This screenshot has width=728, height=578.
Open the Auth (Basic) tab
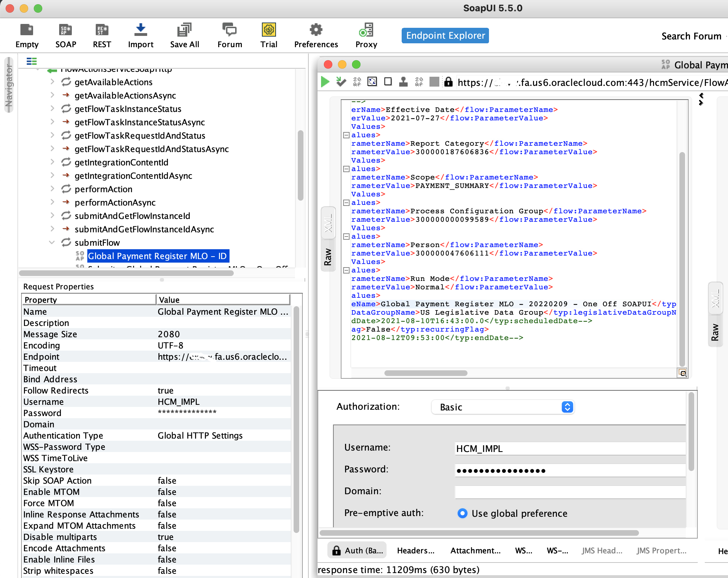click(357, 551)
